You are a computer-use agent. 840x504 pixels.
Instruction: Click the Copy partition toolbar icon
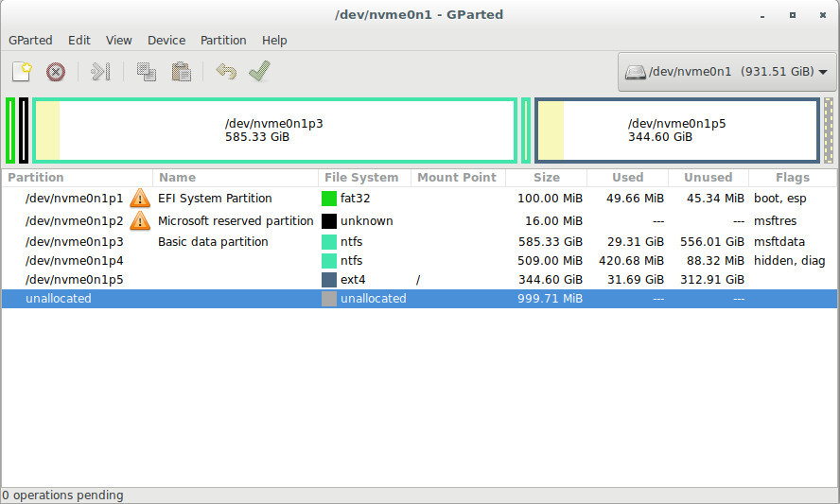pos(147,72)
